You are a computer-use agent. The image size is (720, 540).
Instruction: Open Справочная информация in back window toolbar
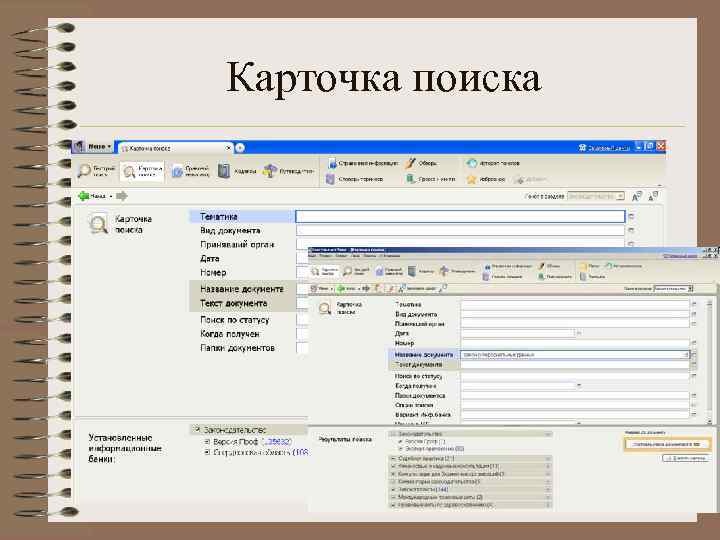(362, 163)
